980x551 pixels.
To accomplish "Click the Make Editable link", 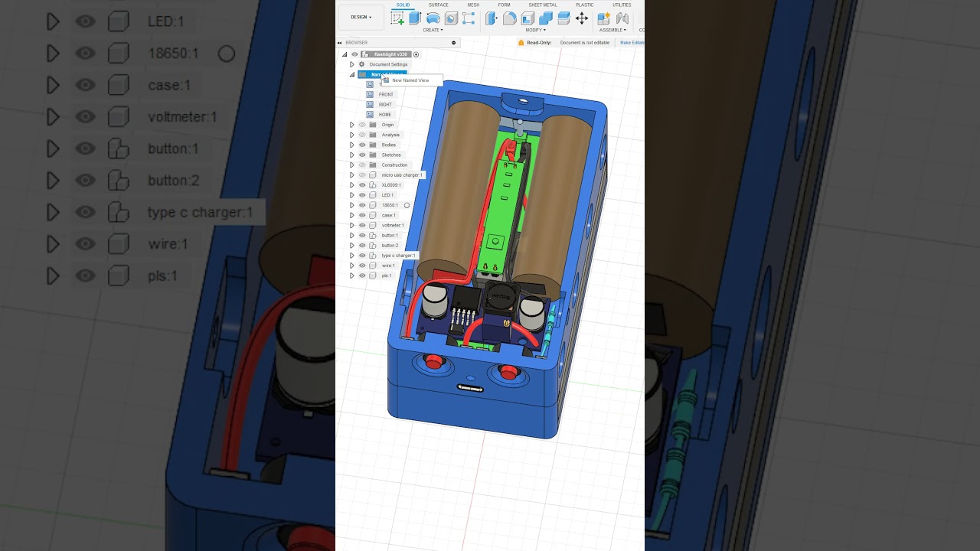I will (x=632, y=43).
